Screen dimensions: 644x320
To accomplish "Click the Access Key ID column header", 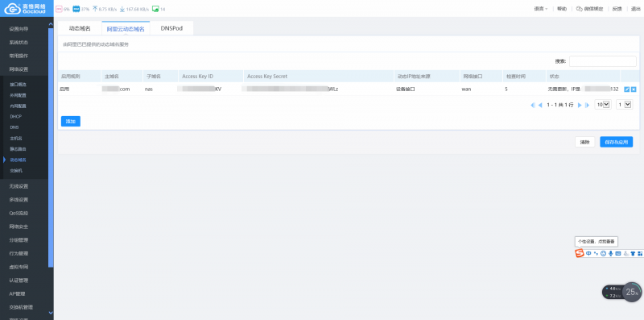I will 211,76.
